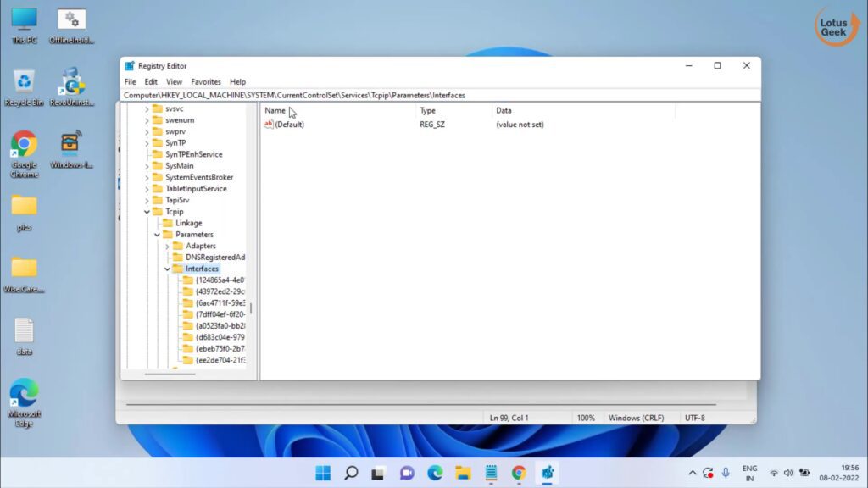Image resolution: width=868 pixels, height=488 pixels.
Task: Click the (Default) string value icon
Action: (x=269, y=125)
